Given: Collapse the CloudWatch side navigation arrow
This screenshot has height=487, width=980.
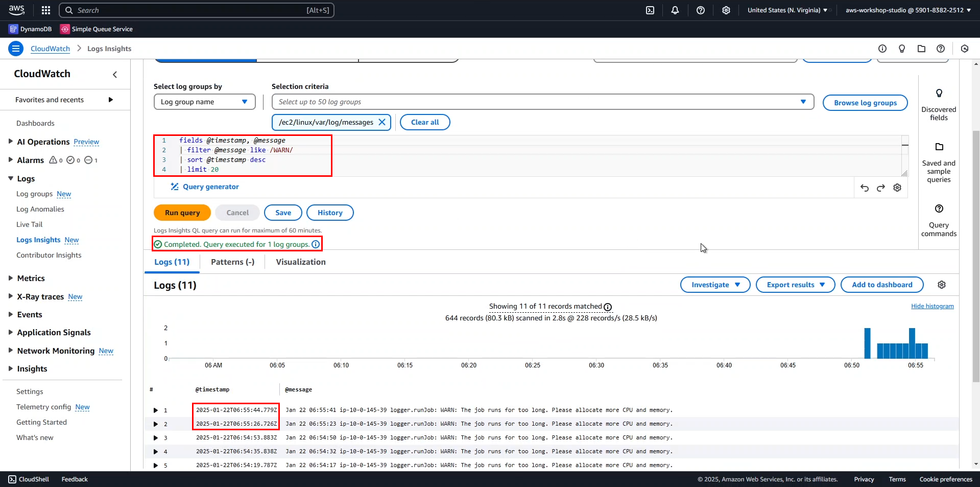Looking at the screenshot, I should [115, 75].
